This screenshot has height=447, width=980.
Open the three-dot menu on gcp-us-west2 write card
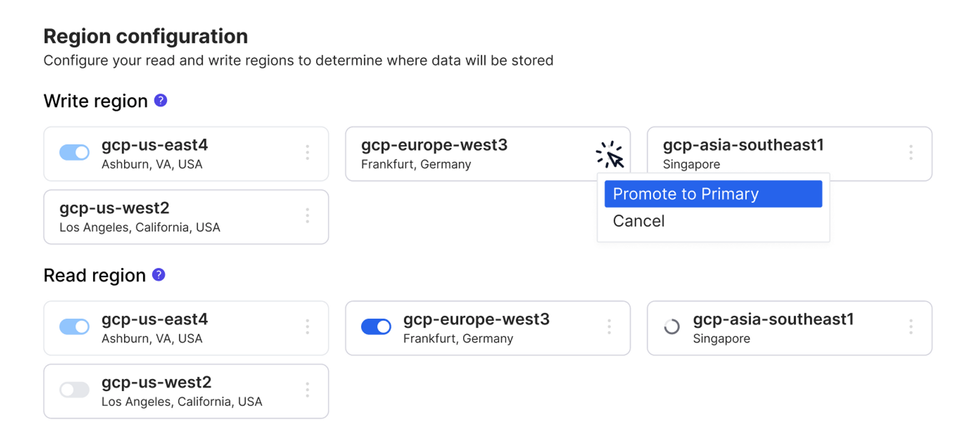[308, 215]
